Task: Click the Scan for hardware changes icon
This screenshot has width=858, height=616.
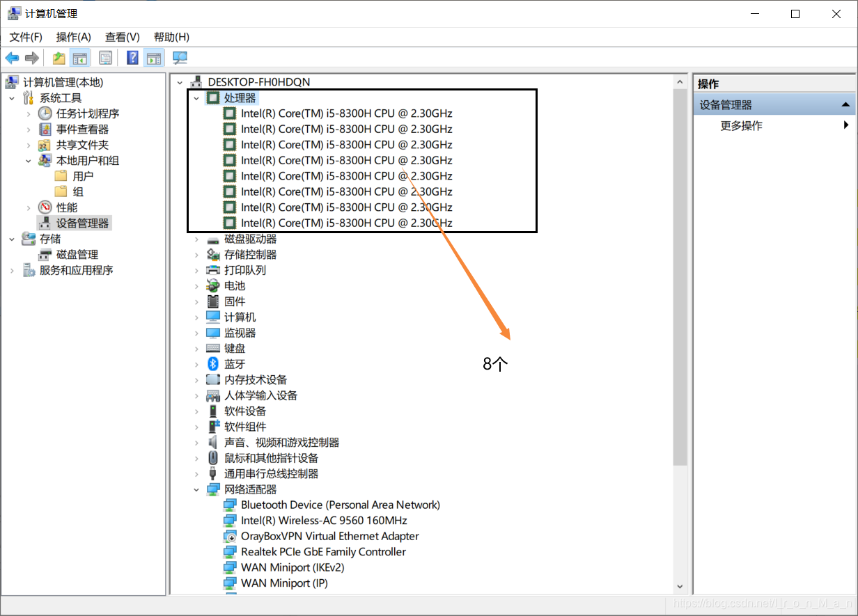Action: 180,58
